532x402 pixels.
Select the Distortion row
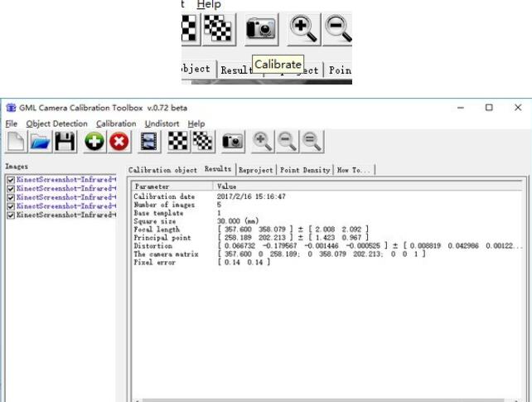(x=327, y=245)
